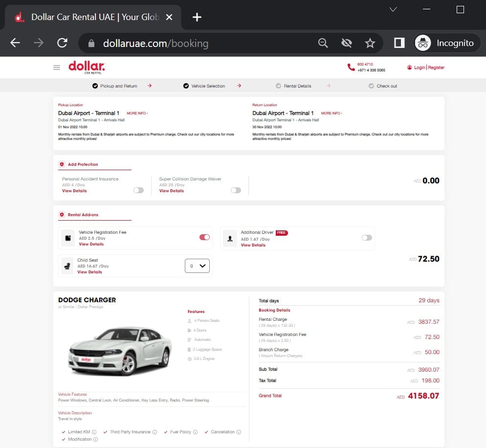Go to Rental Details step
The height and width of the screenshot is (448, 486).
point(293,86)
